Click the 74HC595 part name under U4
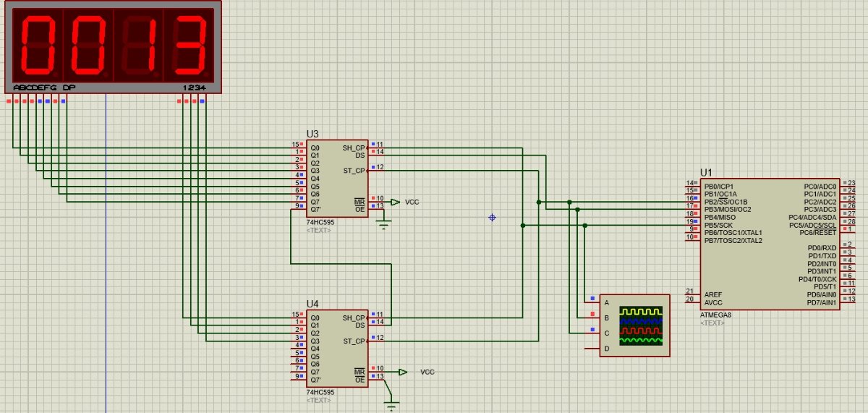The image size is (868, 413). tap(319, 393)
